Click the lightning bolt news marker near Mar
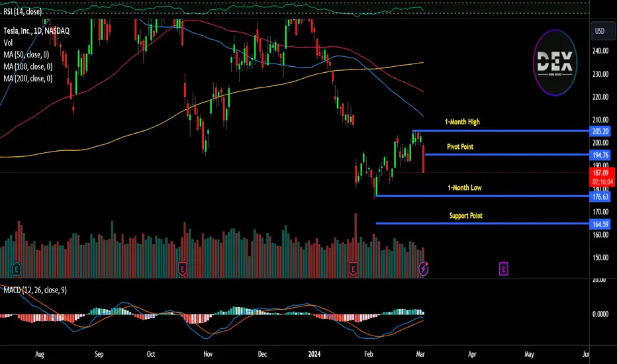The width and height of the screenshot is (617, 364). 424,269
